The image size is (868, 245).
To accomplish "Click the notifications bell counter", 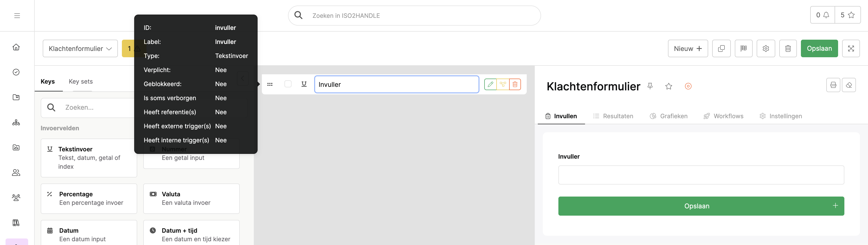I will 823,15.
